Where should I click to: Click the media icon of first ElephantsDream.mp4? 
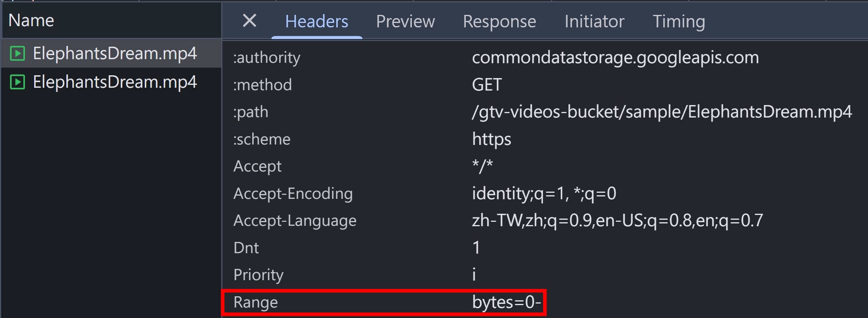click(x=17, y=53)
